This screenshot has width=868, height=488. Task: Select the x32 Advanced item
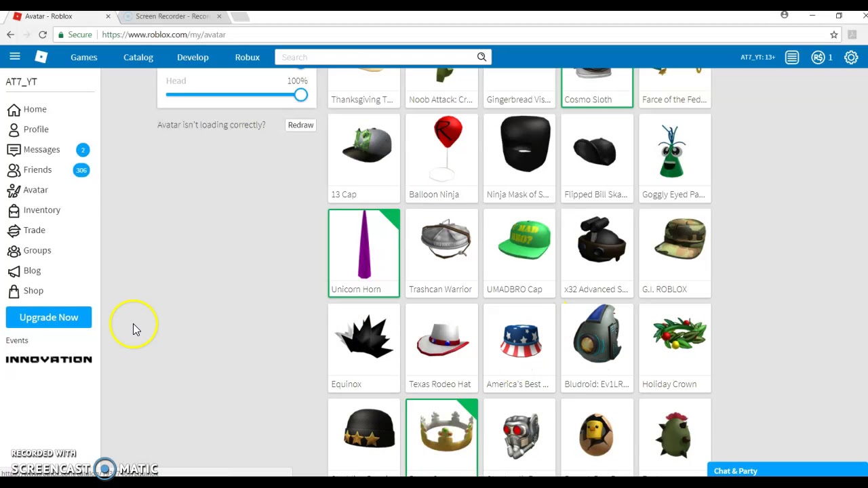[x=597, y=253]
